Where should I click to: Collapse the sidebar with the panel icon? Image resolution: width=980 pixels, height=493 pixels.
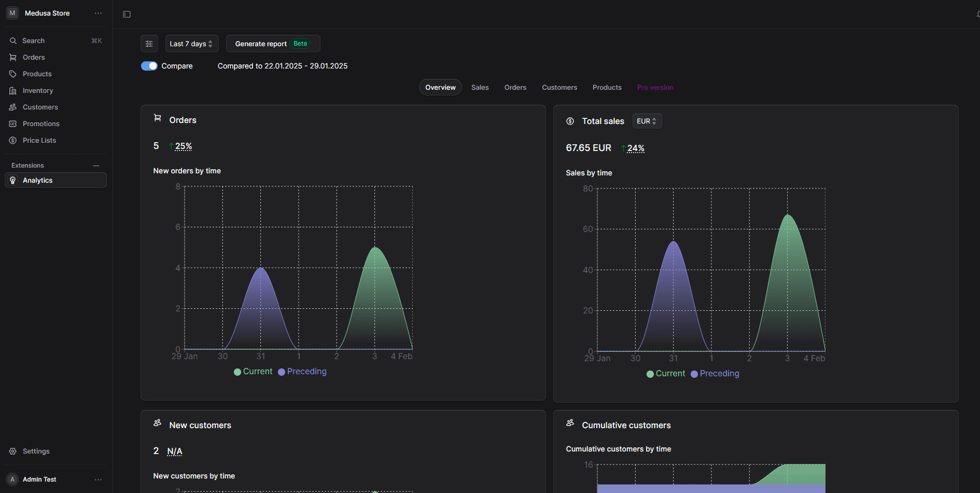click(127, 15)
